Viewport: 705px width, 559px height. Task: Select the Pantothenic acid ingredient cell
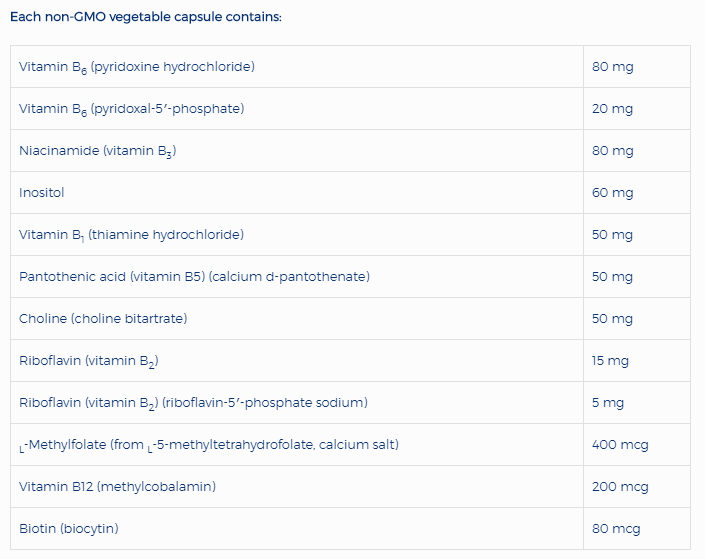point(194,276)
